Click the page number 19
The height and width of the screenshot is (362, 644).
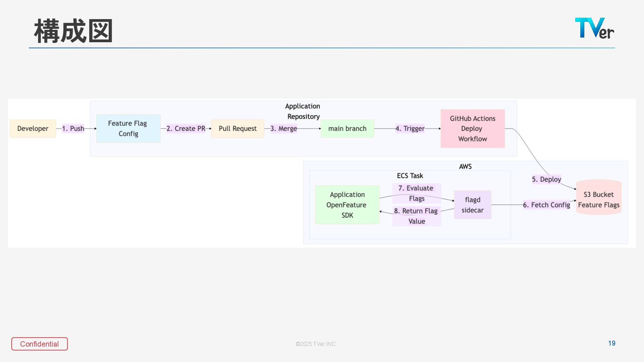(x=611, y=343)
